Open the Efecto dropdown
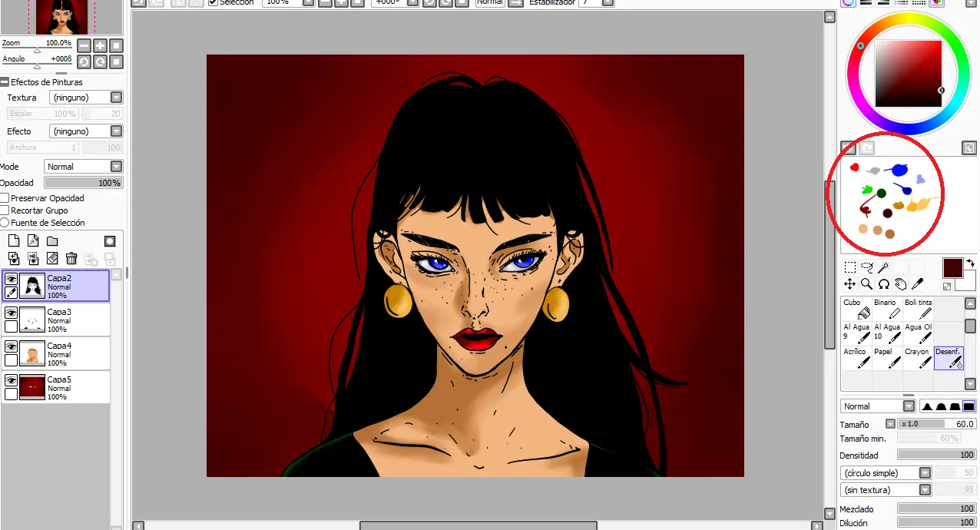Screen dimensions: 980x530 (x=117, y=131)
